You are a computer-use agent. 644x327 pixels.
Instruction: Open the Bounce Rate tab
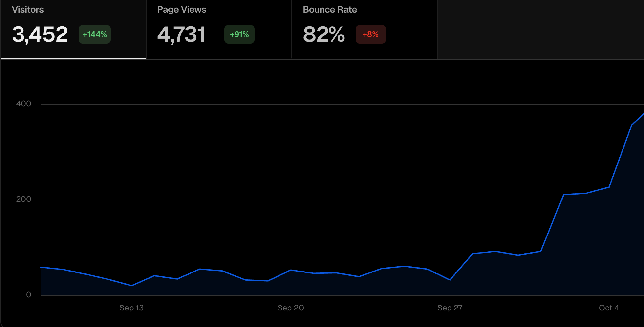pyautogui.click(x=365, y=30)
